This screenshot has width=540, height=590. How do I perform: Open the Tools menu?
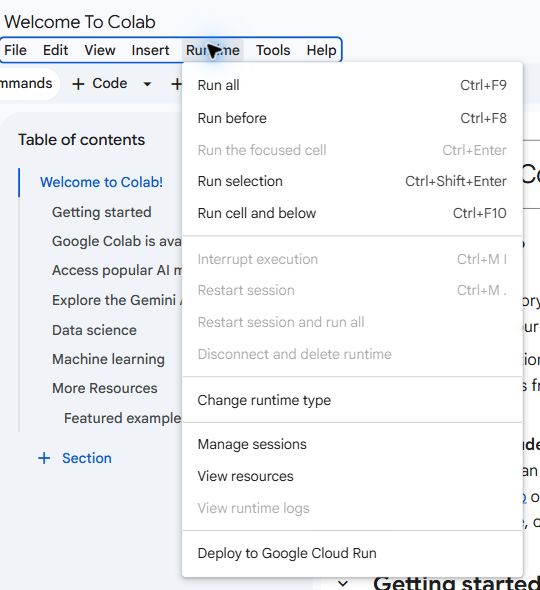pos(273,50)
